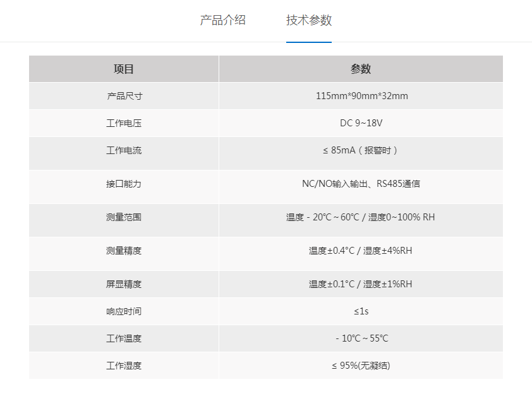Select the DC 9~18V value
The width and height of the screenshot is (532, 394).
(361, 123)
